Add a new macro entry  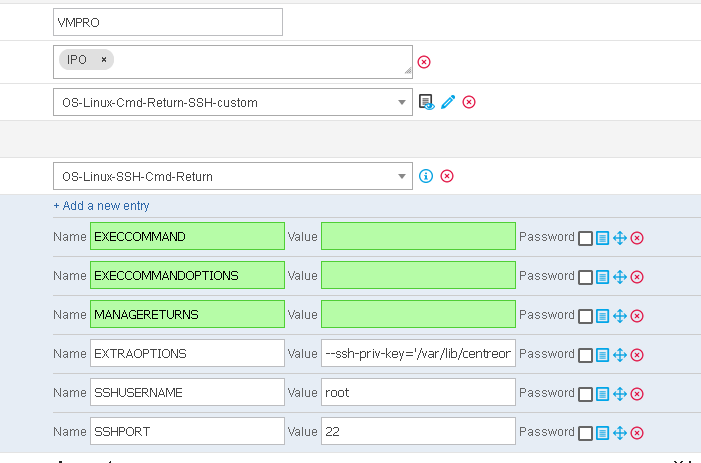tap(101, 206)
